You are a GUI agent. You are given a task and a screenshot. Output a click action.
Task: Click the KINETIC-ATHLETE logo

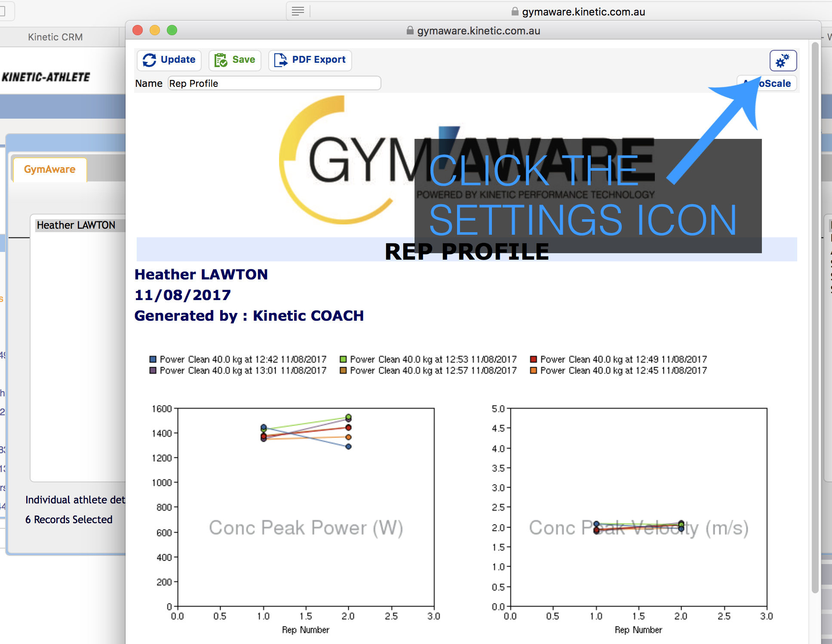tap(46, 77)
